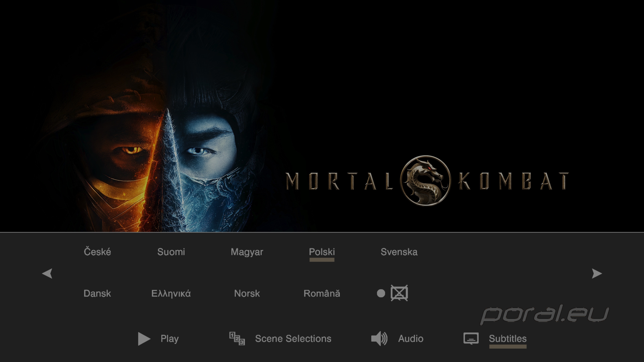The height and width of the screenshot is (362, 644).
Task: Select Ελληνικά subtitles
Action: click(x=171, y=294)
